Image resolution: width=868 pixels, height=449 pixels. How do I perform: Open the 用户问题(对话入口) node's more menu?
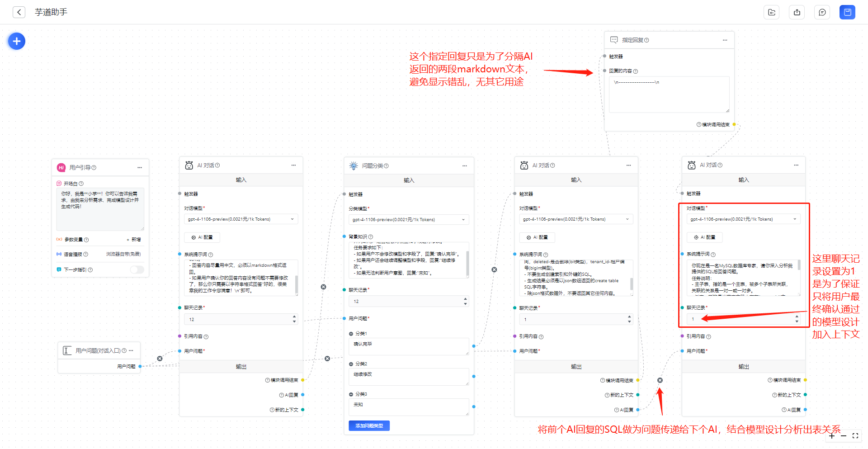tap(131, 350)
